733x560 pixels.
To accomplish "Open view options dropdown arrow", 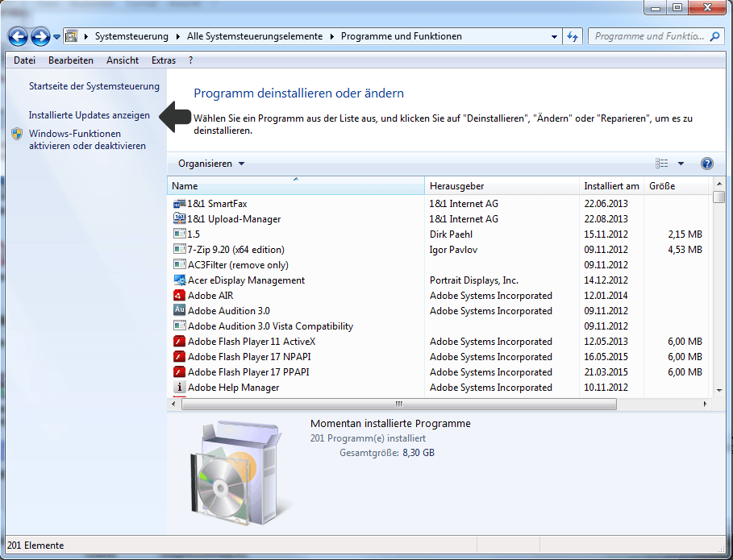I will click(681, 164).
